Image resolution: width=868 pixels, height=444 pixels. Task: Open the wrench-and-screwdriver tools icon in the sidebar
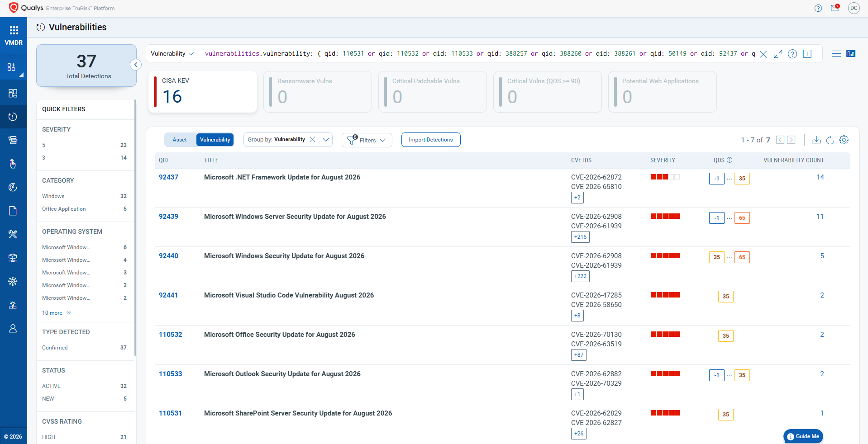pyautogui.click(x=13, y=234)
